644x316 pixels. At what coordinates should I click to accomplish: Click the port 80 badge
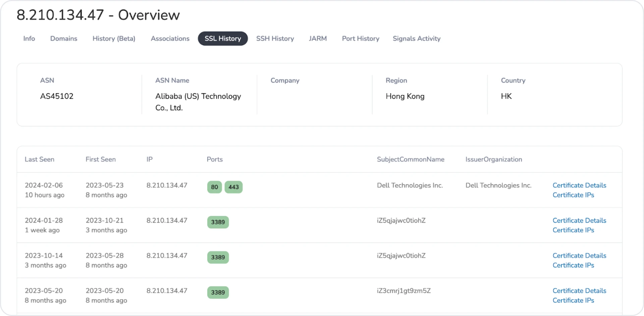[x=215, y=187]
